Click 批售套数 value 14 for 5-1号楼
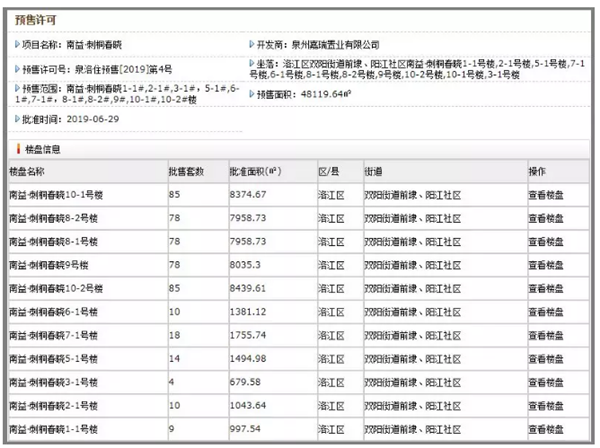 click(174, 358)
